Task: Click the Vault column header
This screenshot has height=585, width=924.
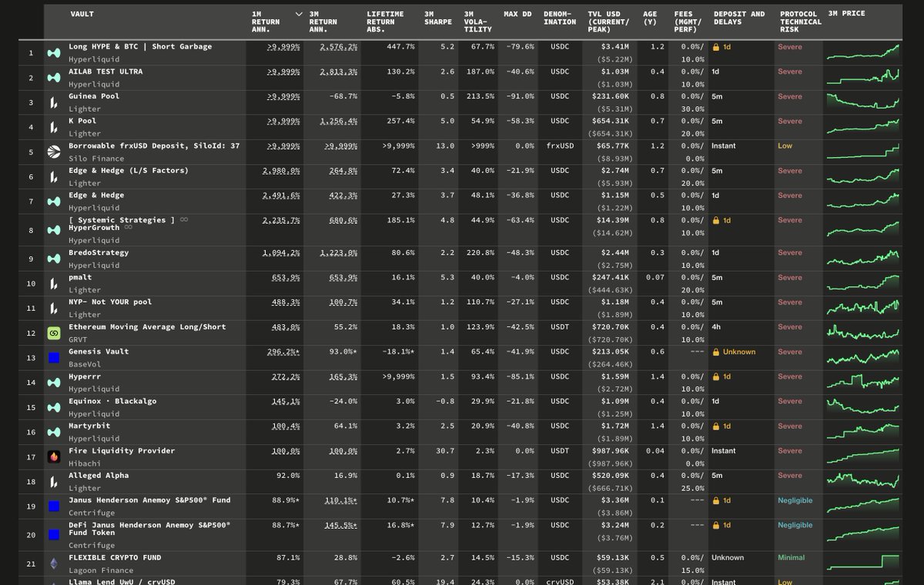Action: [82, 14]
